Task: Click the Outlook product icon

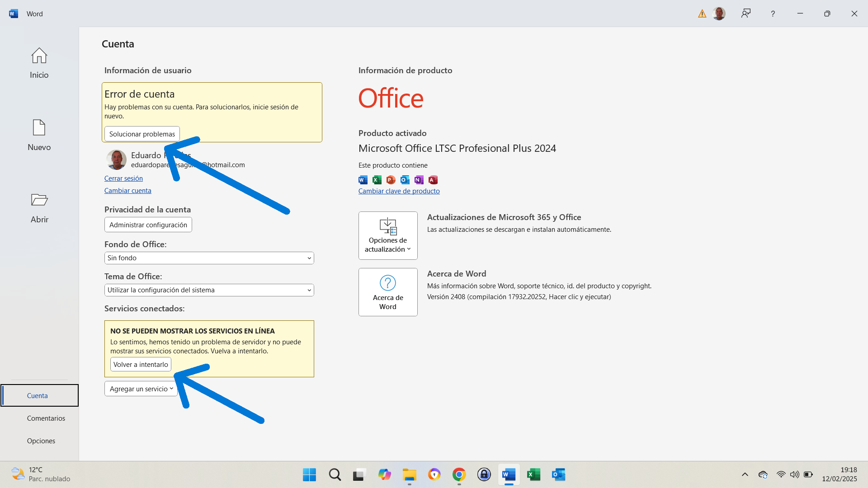Action: [405, 180]
